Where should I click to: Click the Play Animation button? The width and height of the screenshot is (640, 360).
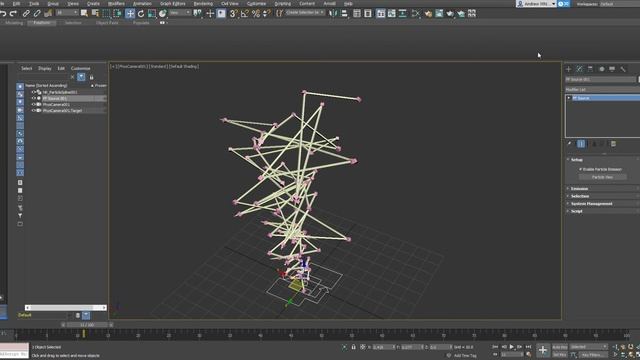pos(511,347)
